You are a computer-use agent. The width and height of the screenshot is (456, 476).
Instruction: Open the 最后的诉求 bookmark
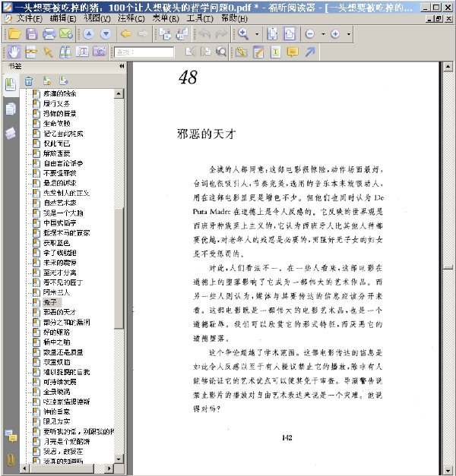click(x=59, y=183)
